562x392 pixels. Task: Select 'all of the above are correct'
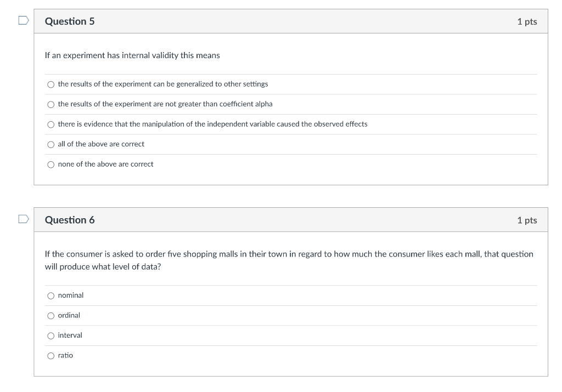pos(51,145)
